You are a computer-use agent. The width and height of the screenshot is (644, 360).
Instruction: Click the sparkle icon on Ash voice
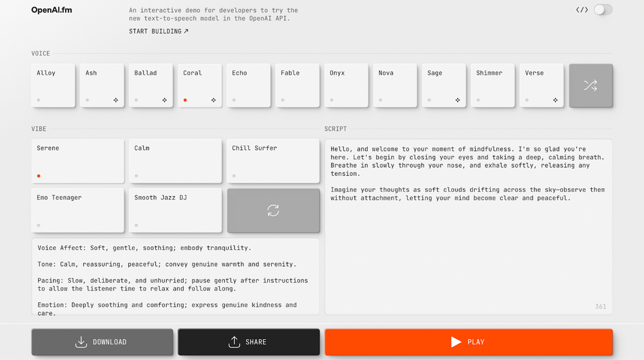[x=116, y=100]
